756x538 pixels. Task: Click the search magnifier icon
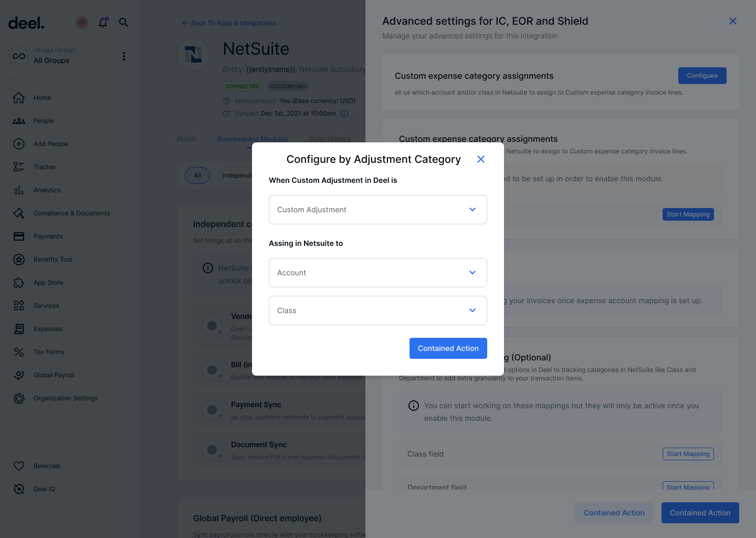point(124,23)
